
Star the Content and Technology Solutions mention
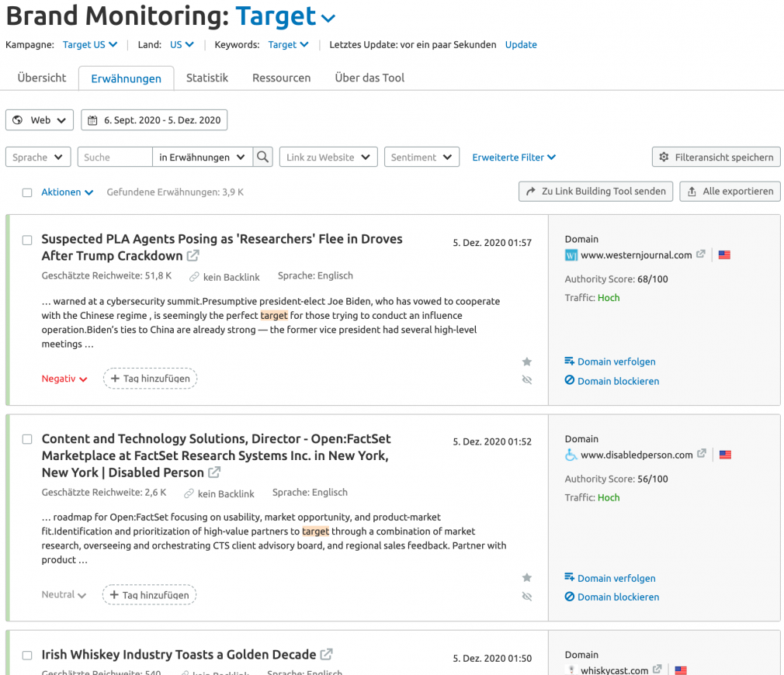click(527, 578)
